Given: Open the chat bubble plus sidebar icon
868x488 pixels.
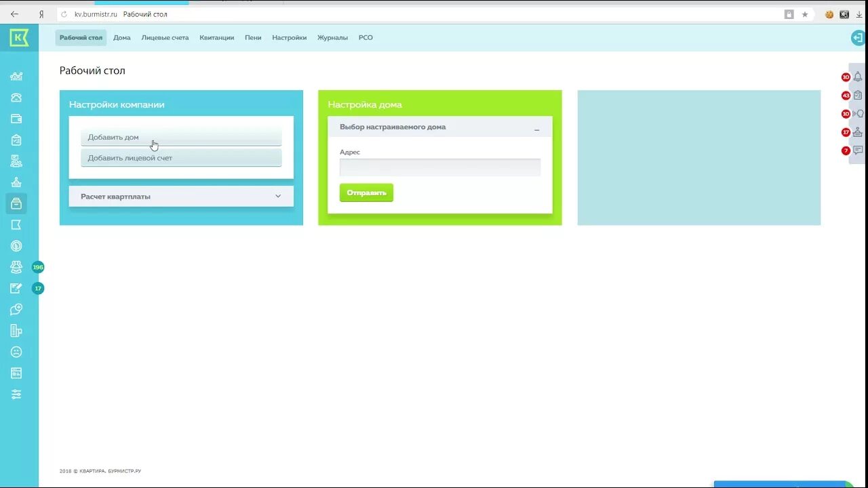Looking at the screenshot, I should pos(16,310).
